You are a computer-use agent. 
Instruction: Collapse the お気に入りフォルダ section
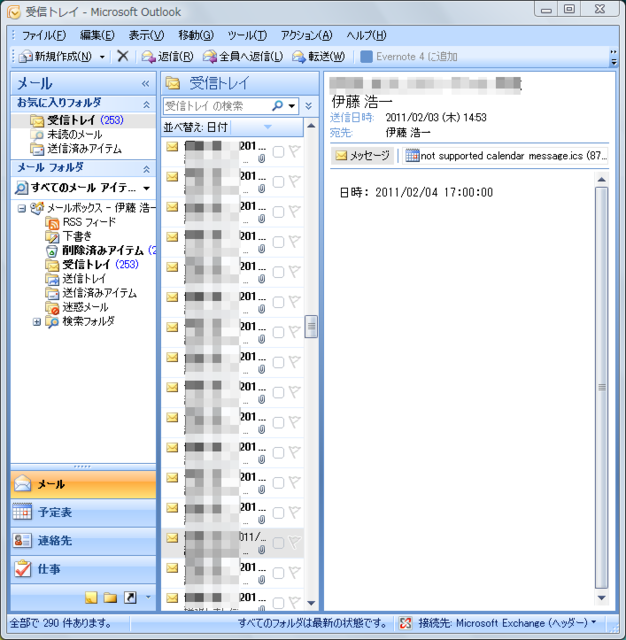146,104
